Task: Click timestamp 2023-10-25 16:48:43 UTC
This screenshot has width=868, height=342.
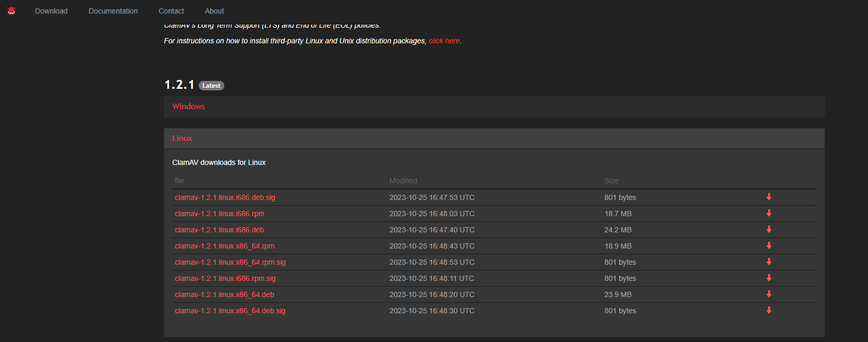Action: click(432, 246)
